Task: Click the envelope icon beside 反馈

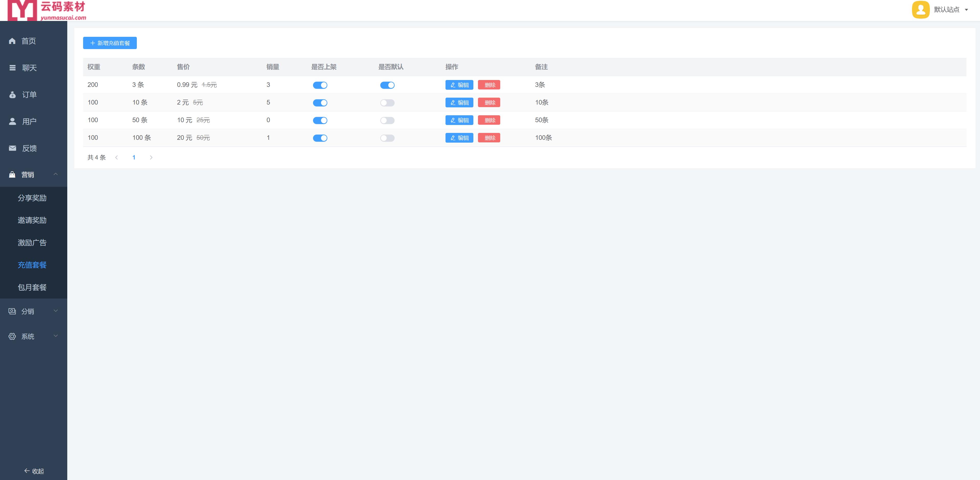Action: [x=13, y=148]
